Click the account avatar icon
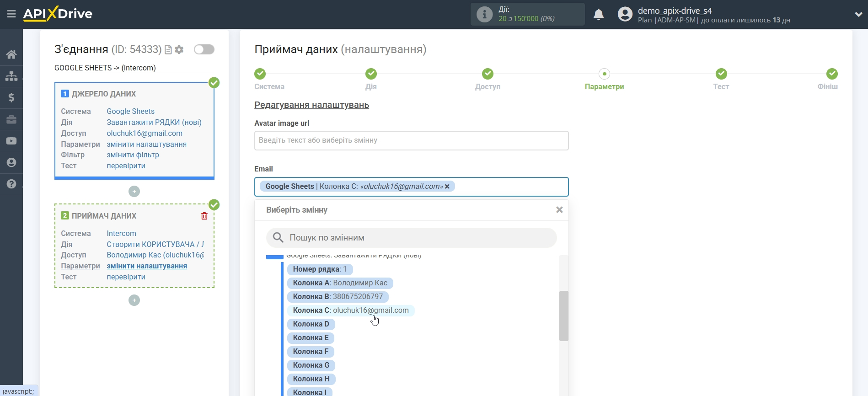 tap(625, 14)
